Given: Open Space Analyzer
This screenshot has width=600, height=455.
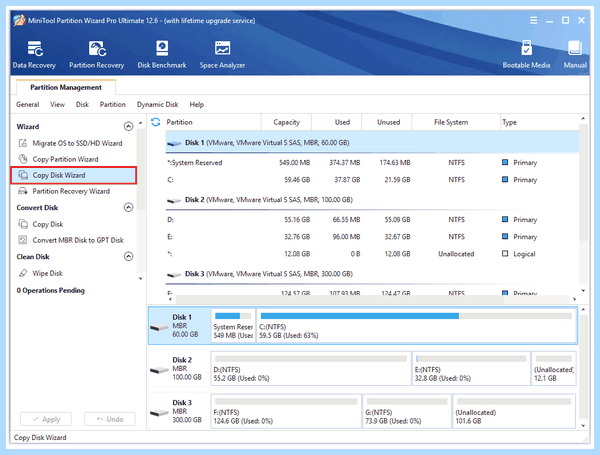Looking at the screenshot, I should click(x=222, y=55).
